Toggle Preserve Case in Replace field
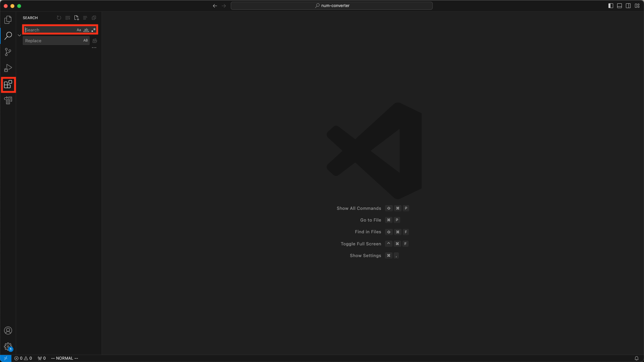The image size is (644, 362). 86,41
